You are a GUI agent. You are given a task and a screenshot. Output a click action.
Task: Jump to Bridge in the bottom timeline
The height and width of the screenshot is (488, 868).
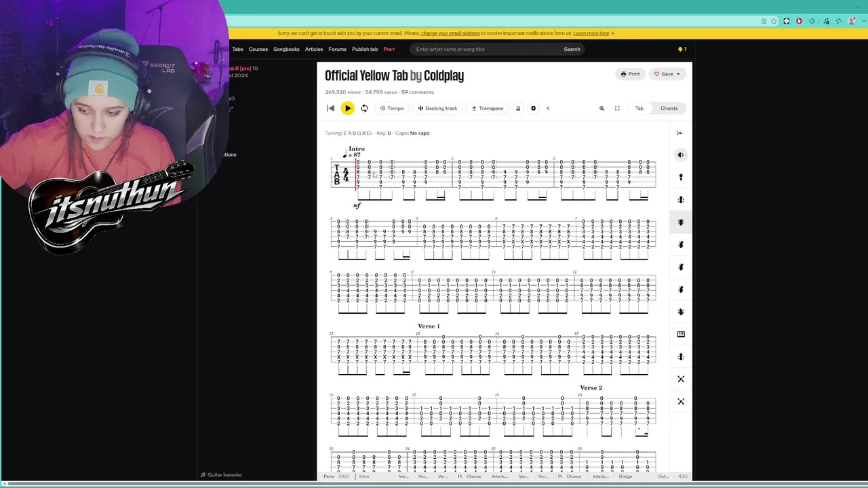pos(625,476)
